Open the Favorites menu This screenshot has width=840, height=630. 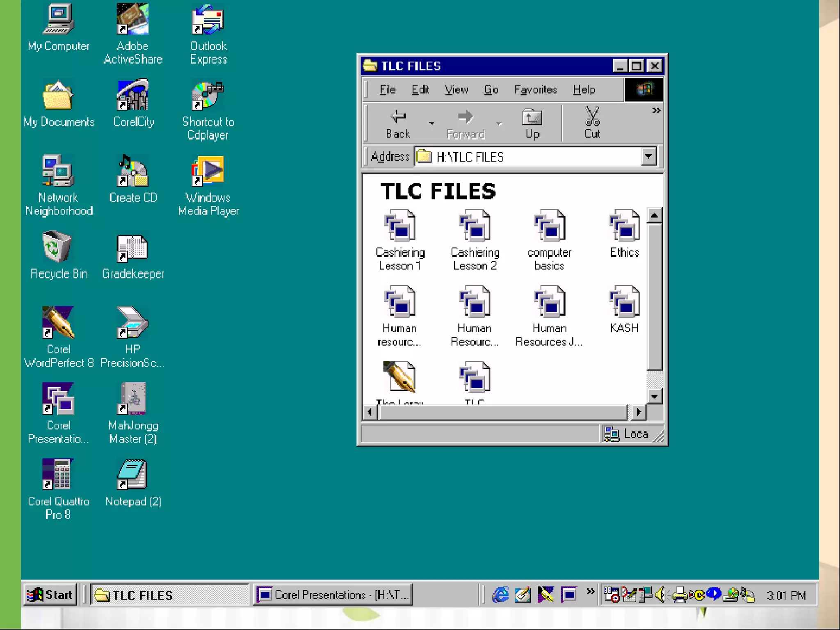[x=535, y=90]
